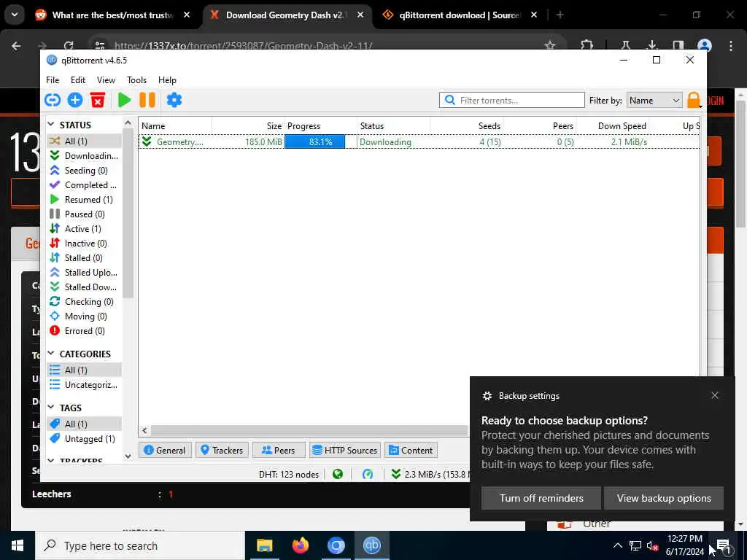Click the DHT: 123 nodes status text
This screenshot has width=747, height=560.
pyautogui.click(x=289, y=474)
